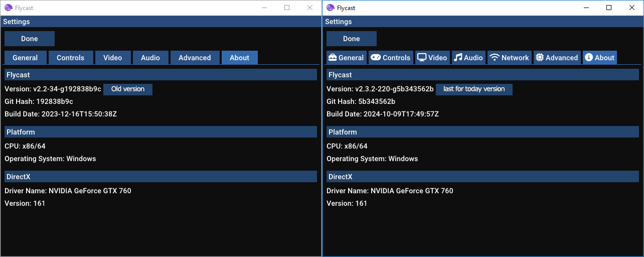
Task: Select Audio tab in left window
Action: coord(150,58)
